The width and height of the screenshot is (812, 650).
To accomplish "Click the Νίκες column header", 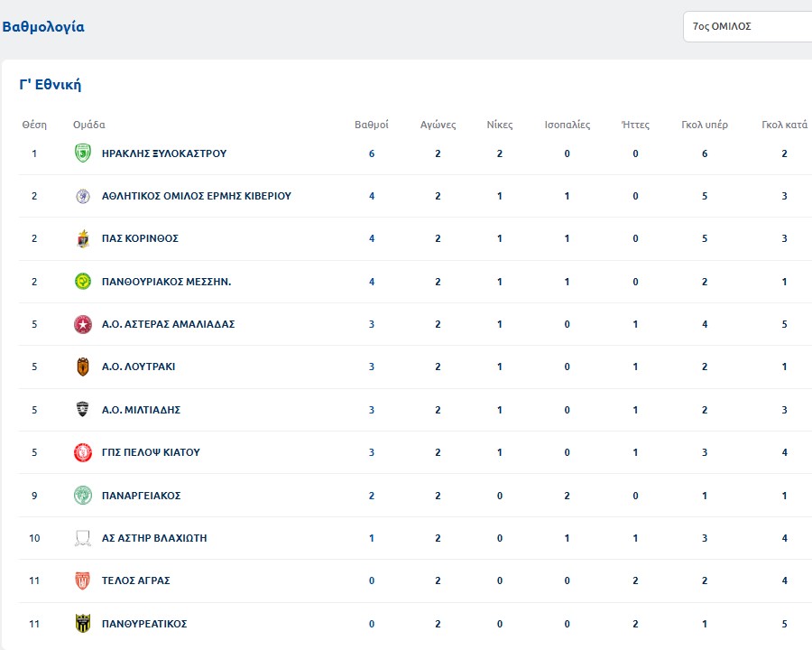I will pos(500,125).
